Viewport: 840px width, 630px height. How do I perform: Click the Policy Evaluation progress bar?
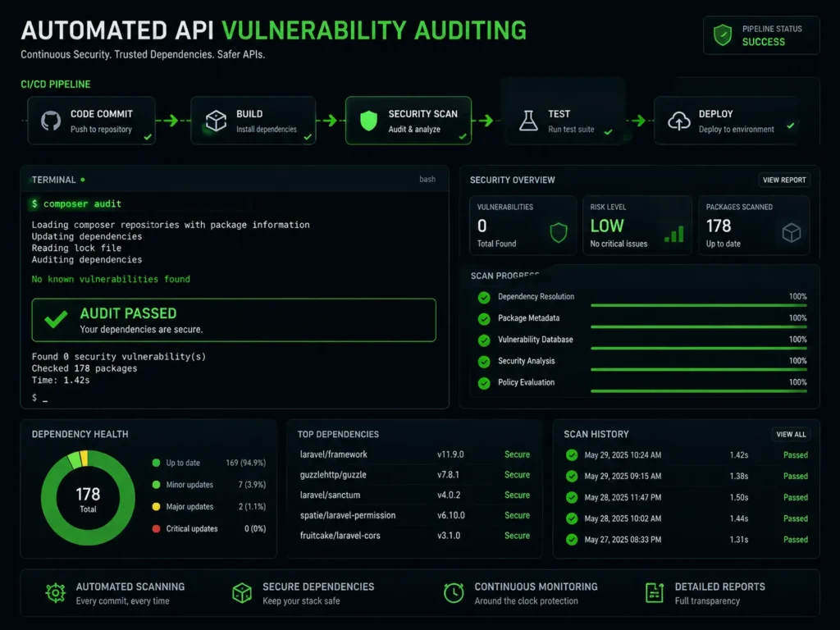[699, 391]
